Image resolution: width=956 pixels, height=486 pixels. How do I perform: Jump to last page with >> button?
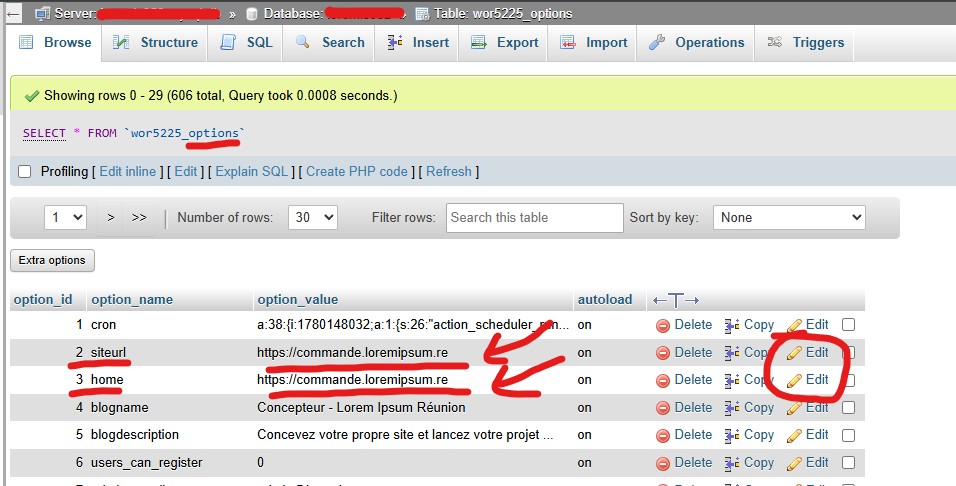tap(139, 217)
